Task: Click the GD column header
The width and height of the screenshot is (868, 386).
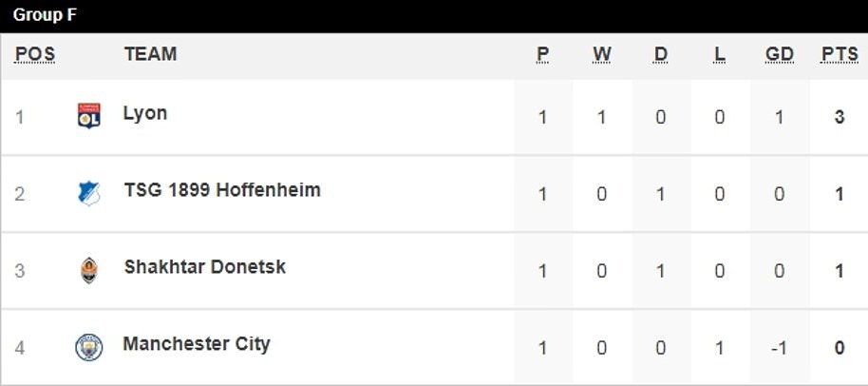Action: click(x=779, y=54)
